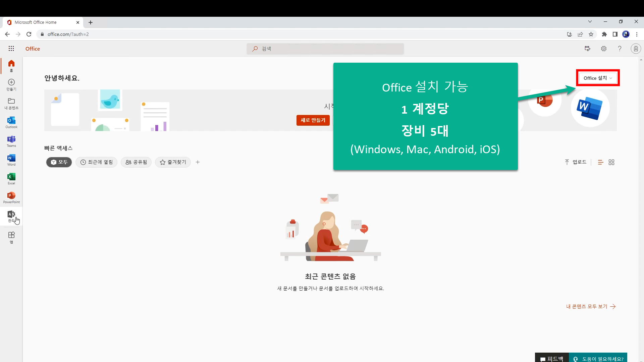Select 최근에 열림 filter pill
644x362 pixels.
point(97,162)
